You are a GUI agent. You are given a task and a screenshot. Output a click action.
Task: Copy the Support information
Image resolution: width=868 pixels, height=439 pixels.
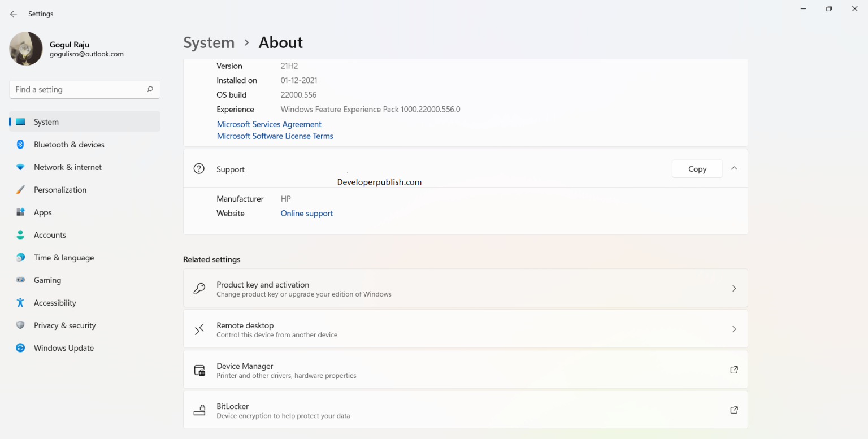(x=697, y=169)
